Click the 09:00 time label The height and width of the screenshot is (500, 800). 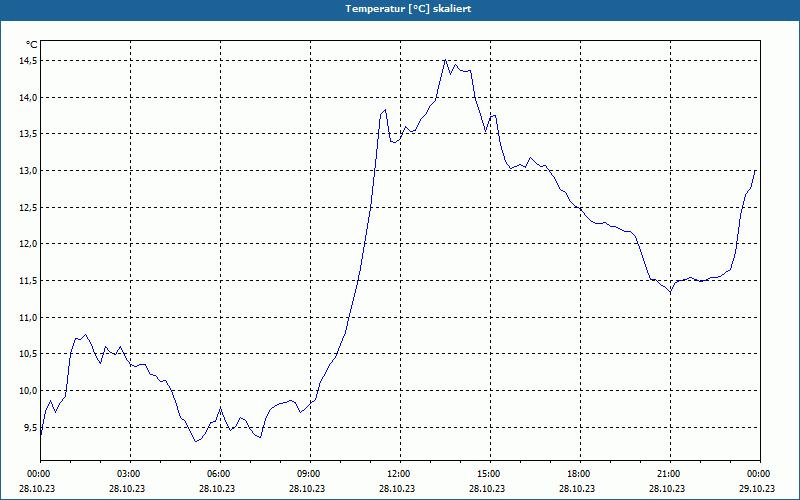click(311, 474)
